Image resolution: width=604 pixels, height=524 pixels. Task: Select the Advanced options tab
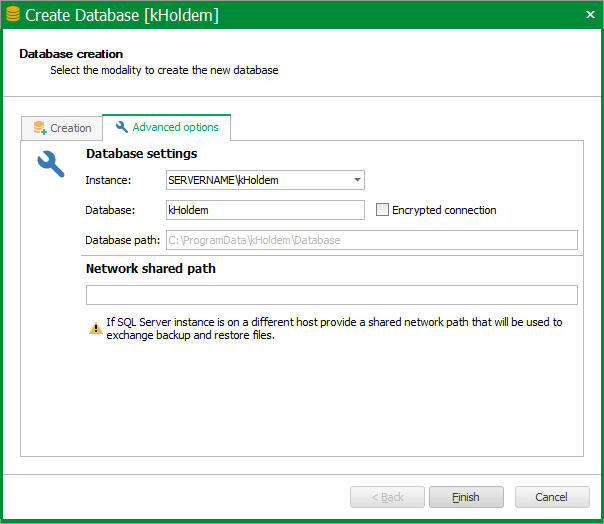click(166, 127)
